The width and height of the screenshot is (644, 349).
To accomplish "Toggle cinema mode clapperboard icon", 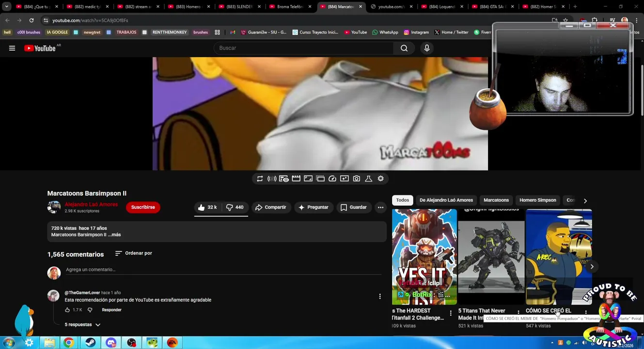I will click(296, 179).
